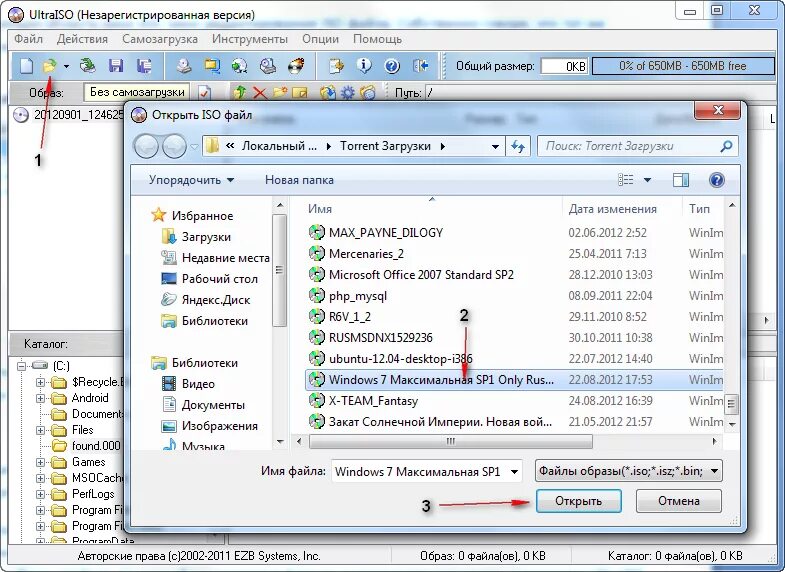The width and height of the screenshot is (785, 572).
Task: Click the blue Help question mark in toolbar
Action: [392, 66]
